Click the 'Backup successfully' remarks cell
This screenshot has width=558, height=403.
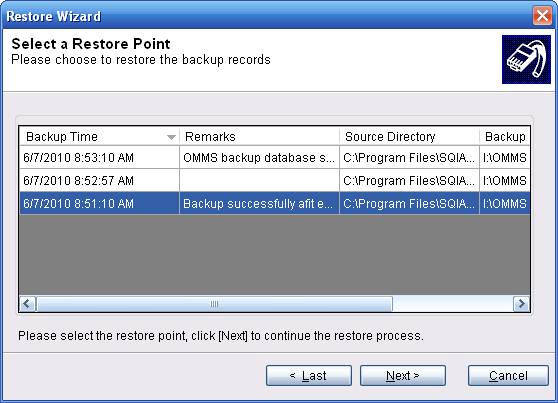pos(259,204)
